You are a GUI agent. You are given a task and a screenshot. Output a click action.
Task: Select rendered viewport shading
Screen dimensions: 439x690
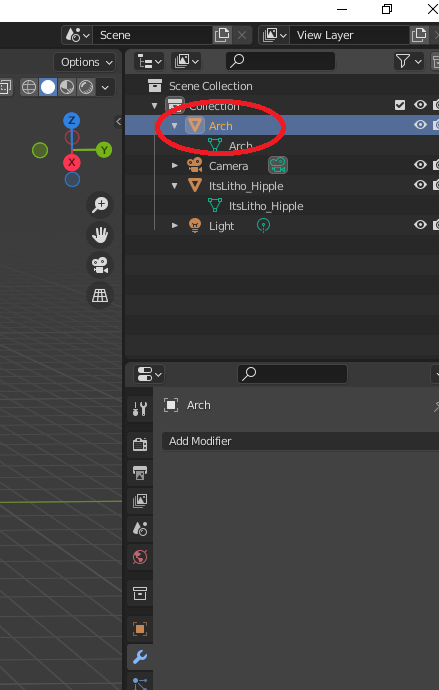(x=86, y=87)
